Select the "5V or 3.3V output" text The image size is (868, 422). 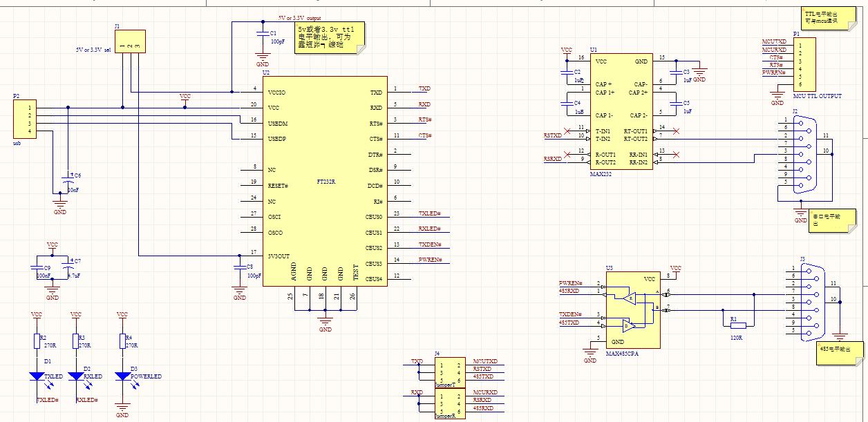pos(299,18)
